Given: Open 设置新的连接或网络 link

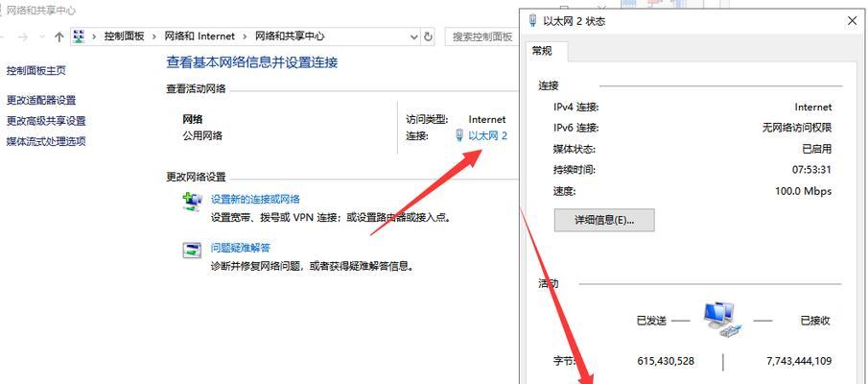Looking at the screenshot, I should tap(255, 199).
